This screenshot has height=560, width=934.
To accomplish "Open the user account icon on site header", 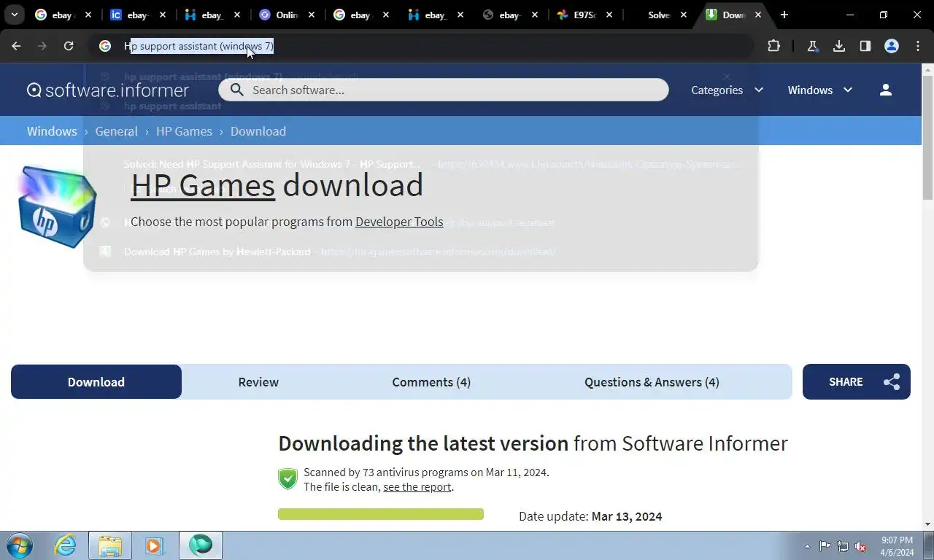I will (x=886, y=90).
